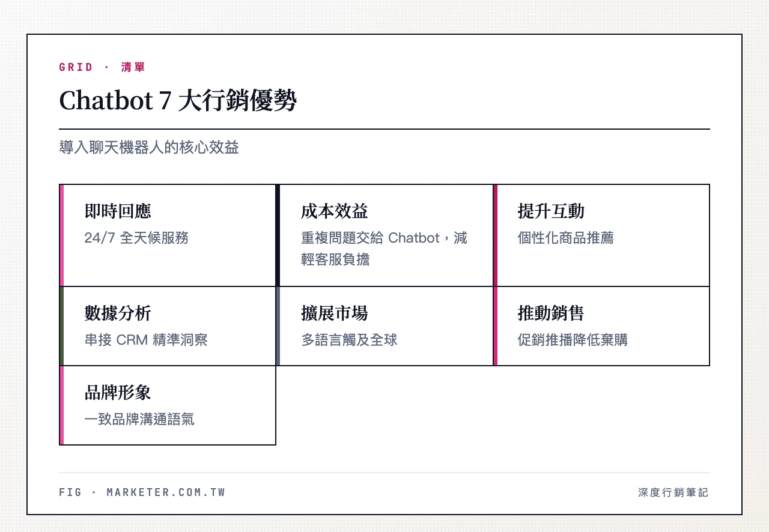Click the footer 'FIG · MARKETER.COM.TW'

point(142,492)
